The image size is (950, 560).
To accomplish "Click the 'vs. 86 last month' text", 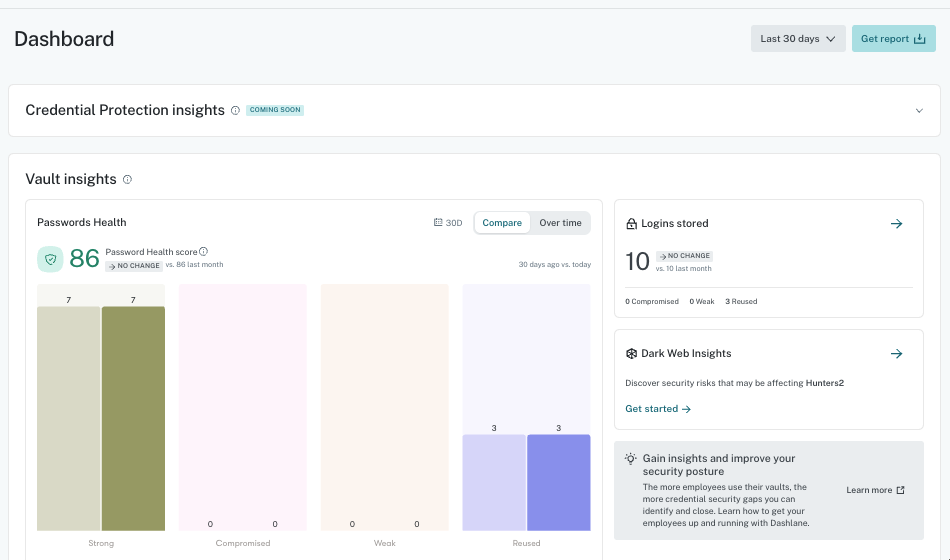I will pos(194,265).
